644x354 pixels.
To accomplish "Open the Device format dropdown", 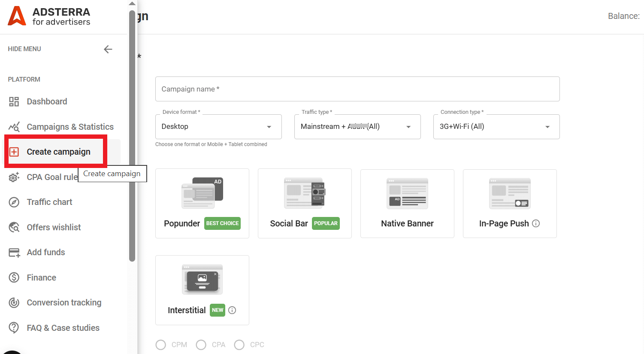I will click(x=218, y=127).
